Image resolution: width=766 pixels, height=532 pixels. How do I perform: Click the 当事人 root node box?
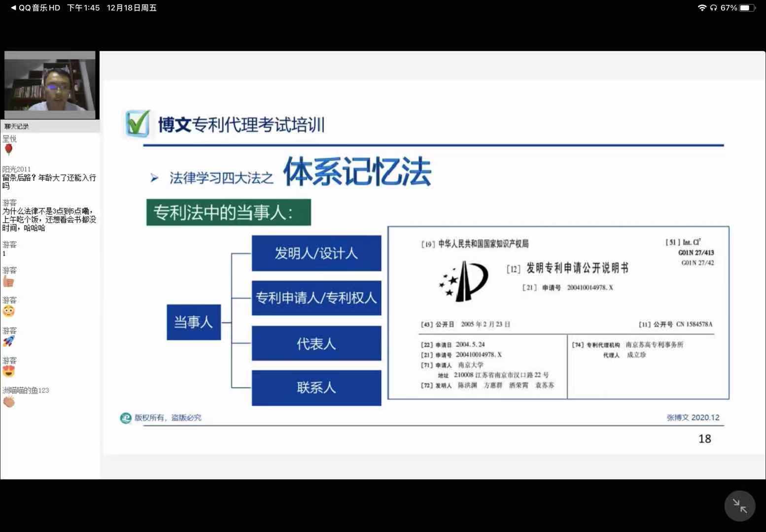pyautogui.click(x=193, y=322)
